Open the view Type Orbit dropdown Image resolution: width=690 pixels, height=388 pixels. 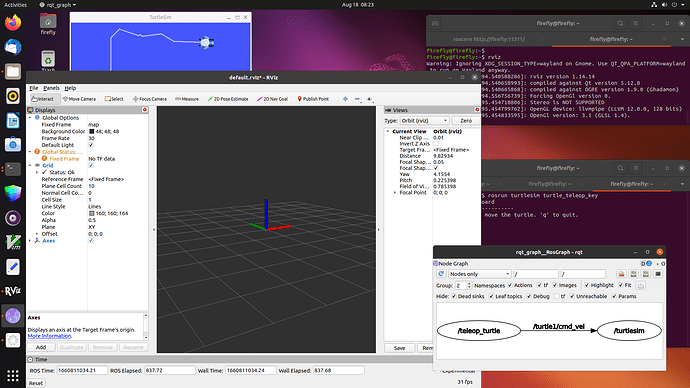click(x=424, y=121)
